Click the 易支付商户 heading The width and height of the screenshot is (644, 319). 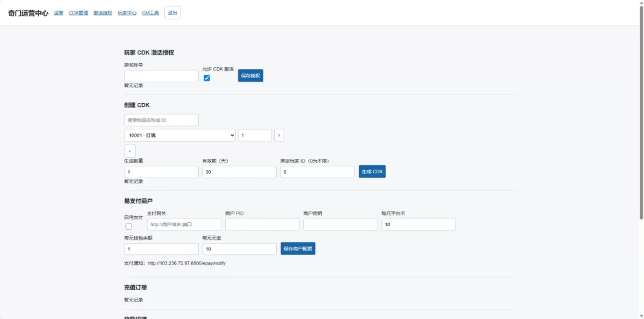click(x=138, y=201)
